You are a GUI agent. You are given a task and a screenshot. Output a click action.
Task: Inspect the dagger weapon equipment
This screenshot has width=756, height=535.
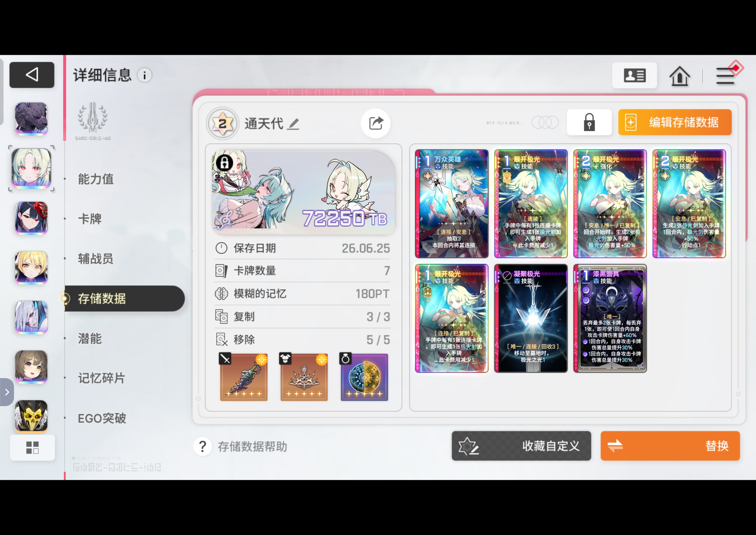244,377
